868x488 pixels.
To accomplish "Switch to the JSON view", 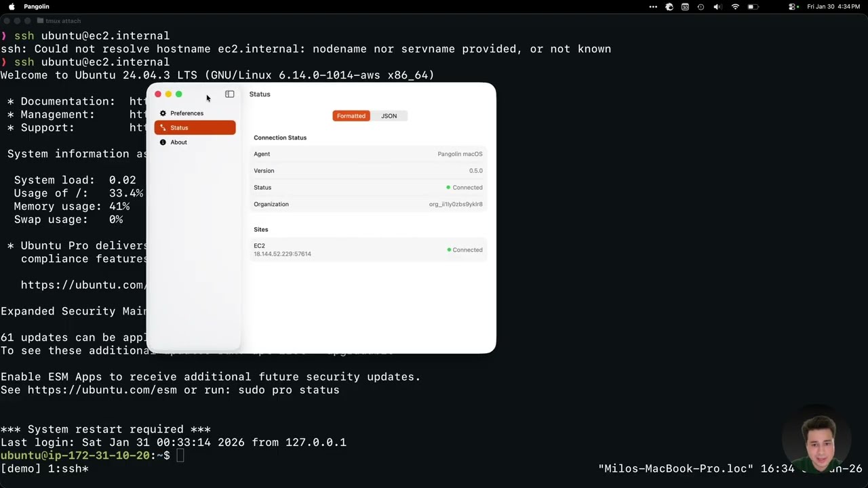I will [x=389, y=116].
